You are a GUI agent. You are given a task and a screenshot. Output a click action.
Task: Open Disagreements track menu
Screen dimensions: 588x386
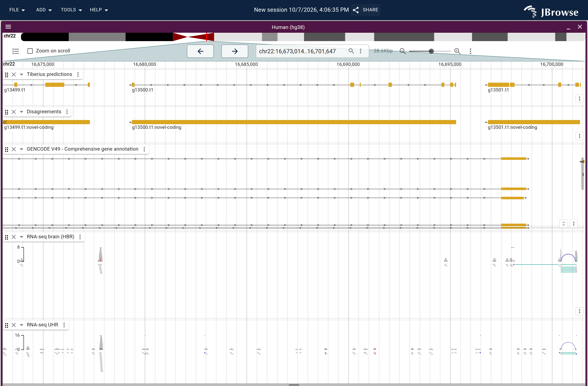[x=67, y=112]
